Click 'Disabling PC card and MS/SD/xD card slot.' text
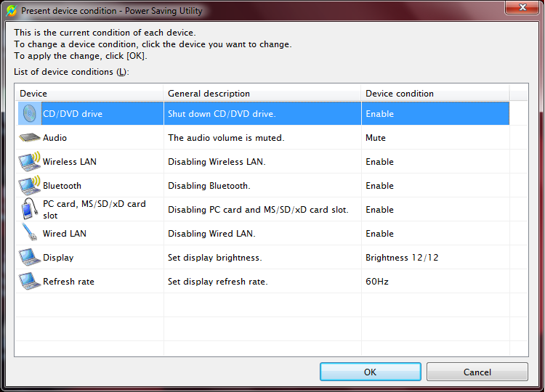 click(x=258, y=210)
